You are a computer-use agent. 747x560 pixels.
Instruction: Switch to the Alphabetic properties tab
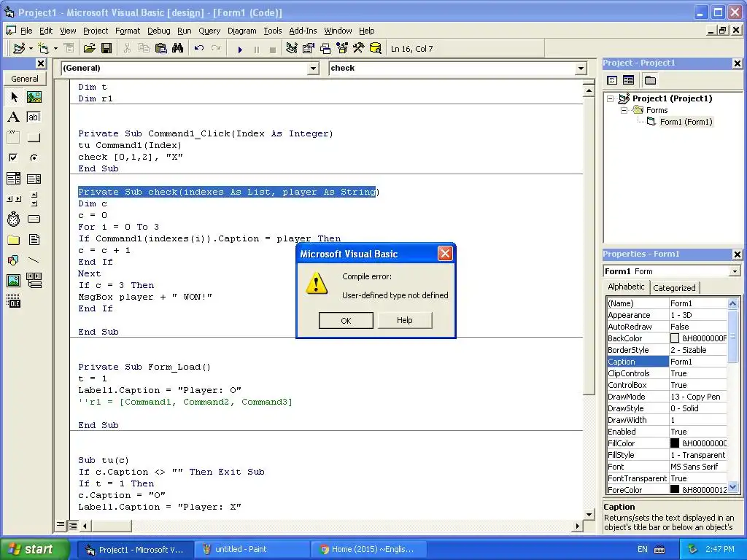625,287
